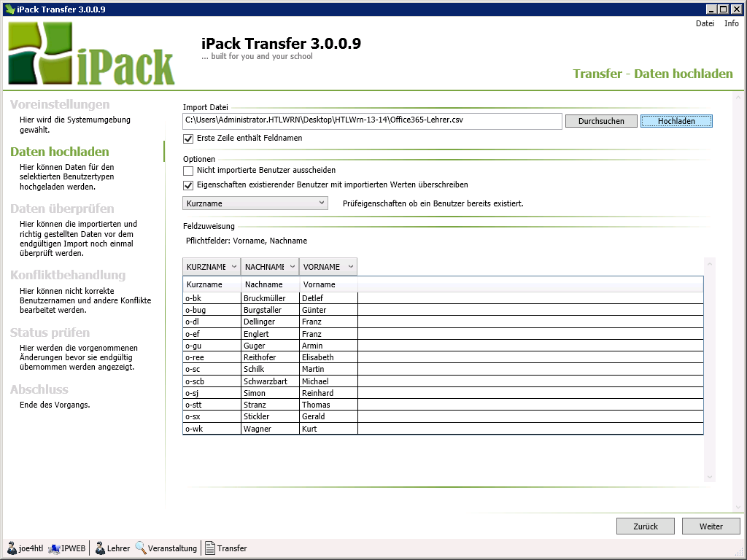Select the o-wk cell

tap(212, 429)
